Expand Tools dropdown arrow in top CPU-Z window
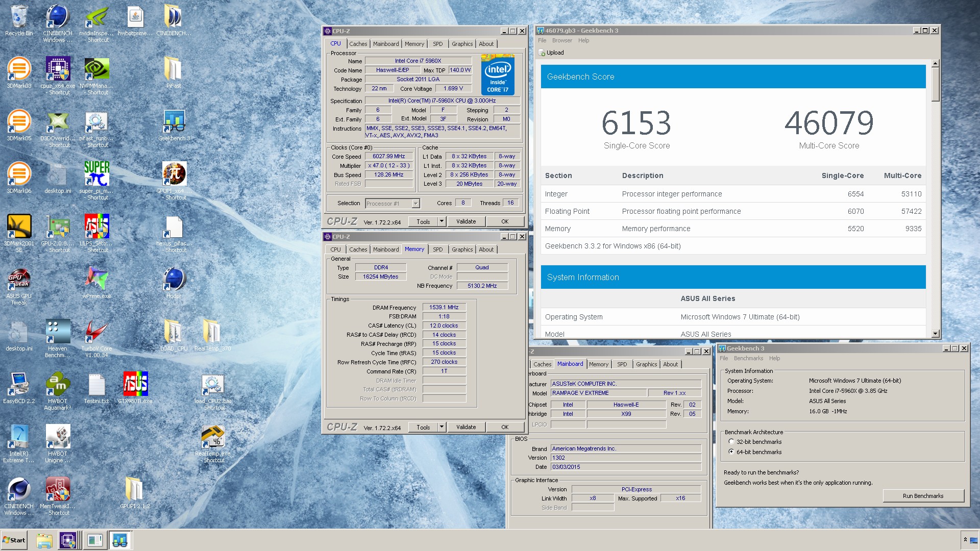 click(442, 221)
